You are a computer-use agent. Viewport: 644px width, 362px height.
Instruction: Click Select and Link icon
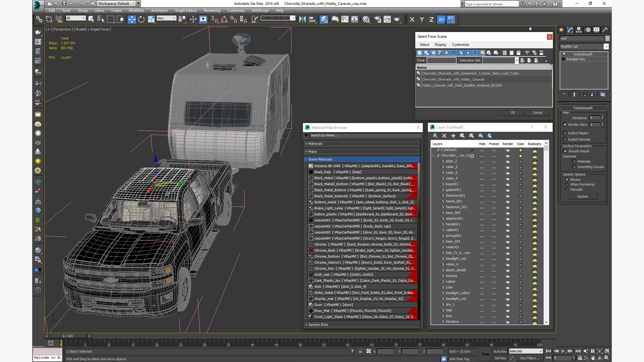[39, 19]
